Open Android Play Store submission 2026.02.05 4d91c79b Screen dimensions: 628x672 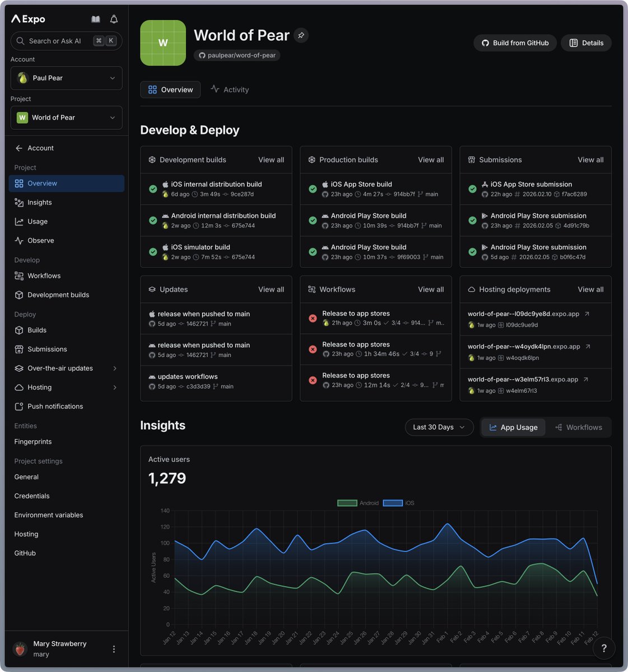click(536, 221)
